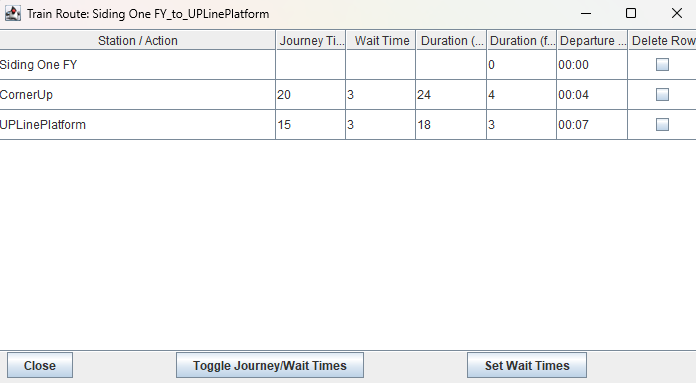
Task: Click the JMRI app icon in title bar
Action: coord(13,14)
